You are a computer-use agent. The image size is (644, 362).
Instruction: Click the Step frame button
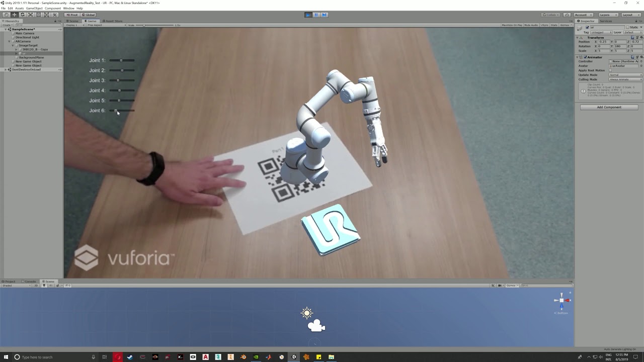[324, 15]
